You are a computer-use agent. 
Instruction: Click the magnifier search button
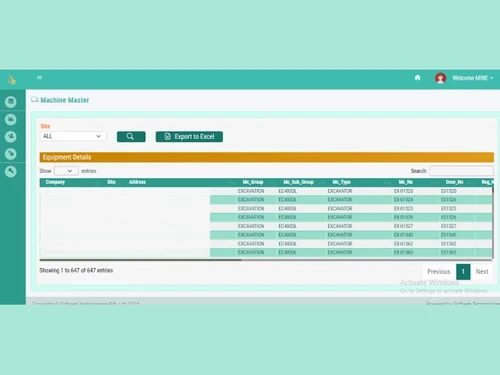pos(131,136)
